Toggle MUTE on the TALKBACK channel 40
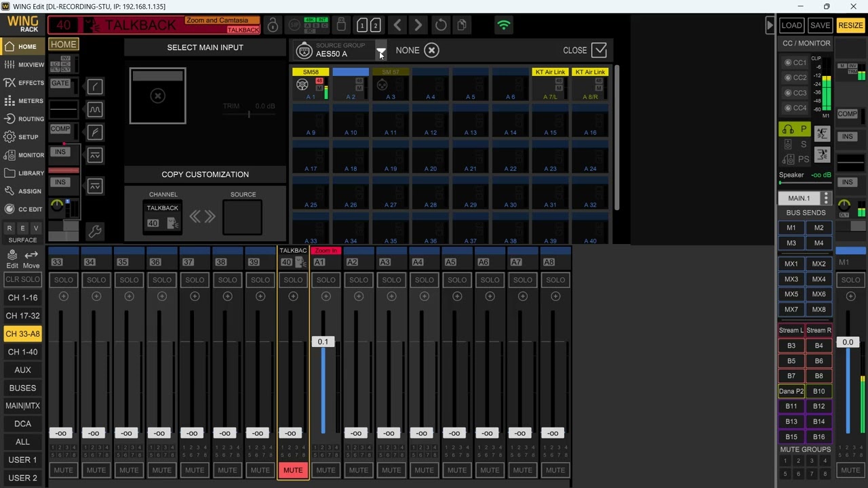The width and height of the screenshot is (868, 488). coord(293,470)
